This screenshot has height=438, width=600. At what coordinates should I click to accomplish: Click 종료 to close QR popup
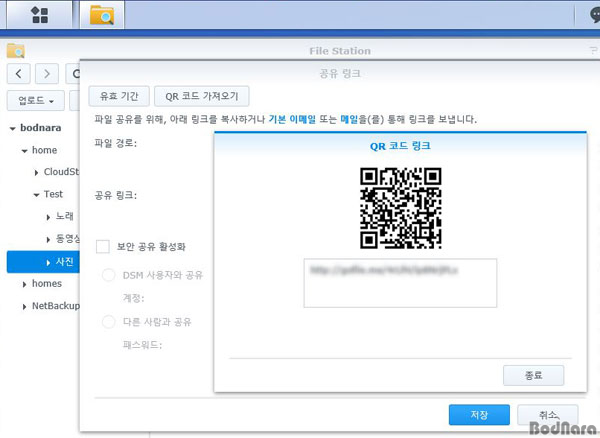click(x=533, y=375)
